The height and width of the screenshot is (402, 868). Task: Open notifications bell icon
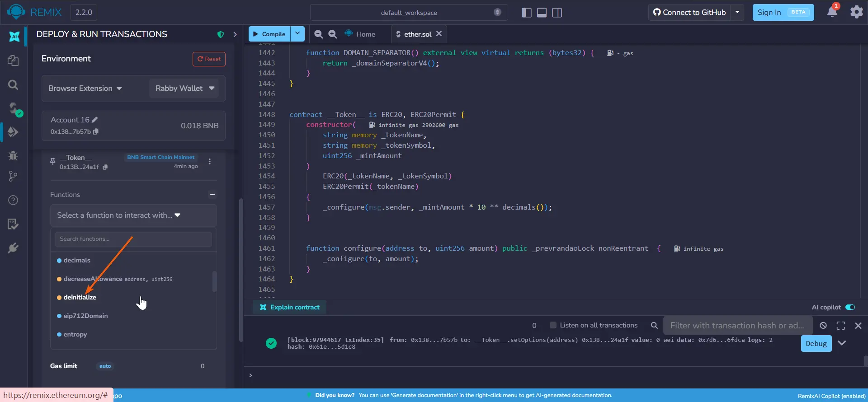pyautogui.click(x=832, y=12)
